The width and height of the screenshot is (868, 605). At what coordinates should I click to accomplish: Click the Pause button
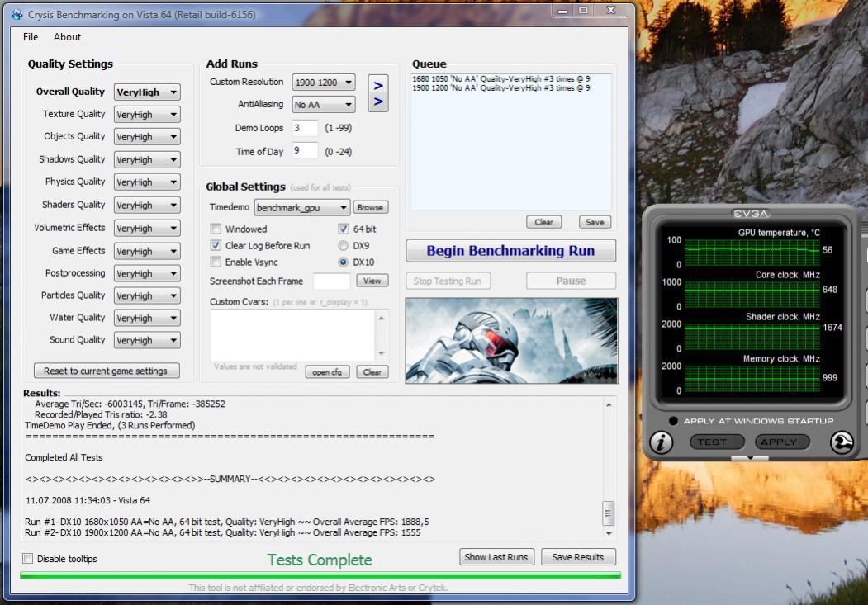point(571,281)
